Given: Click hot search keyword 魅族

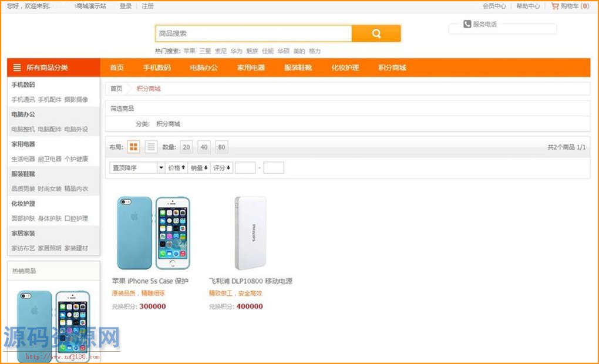Looking at the screenshot, I should pos(252,51).
